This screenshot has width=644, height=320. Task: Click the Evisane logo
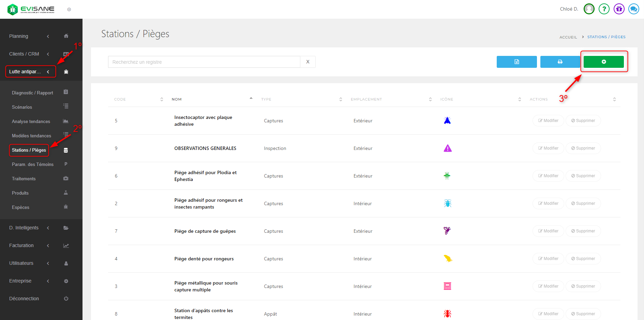[x=31, y=9]
